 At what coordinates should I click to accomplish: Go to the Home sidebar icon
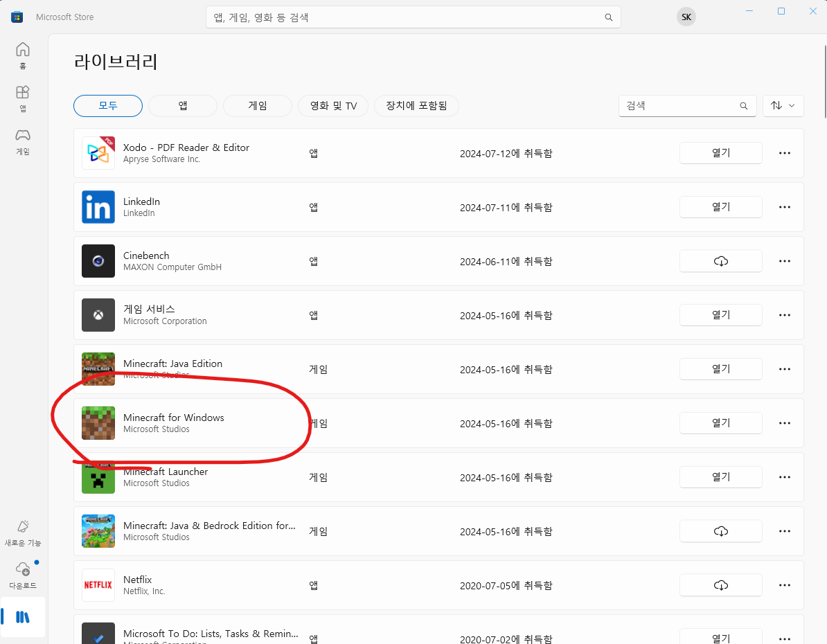point(23,55)
